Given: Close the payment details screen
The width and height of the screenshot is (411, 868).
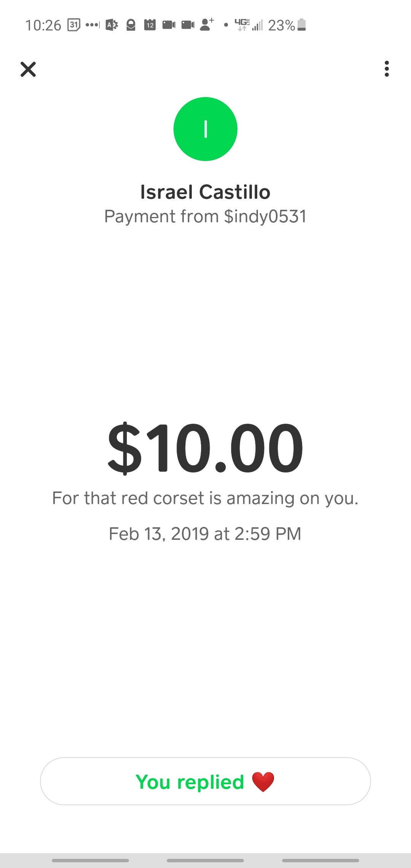Looking at the screenshot, I should tap(28, 69).
